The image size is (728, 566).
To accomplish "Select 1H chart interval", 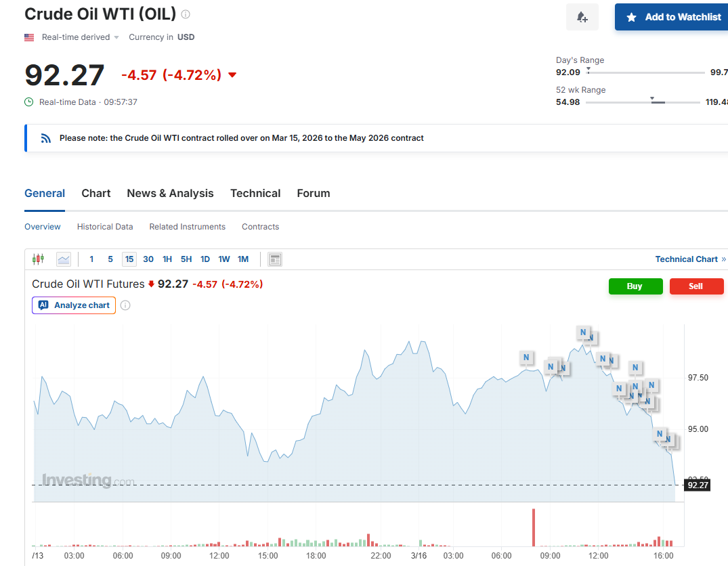I will pos(167,259).
